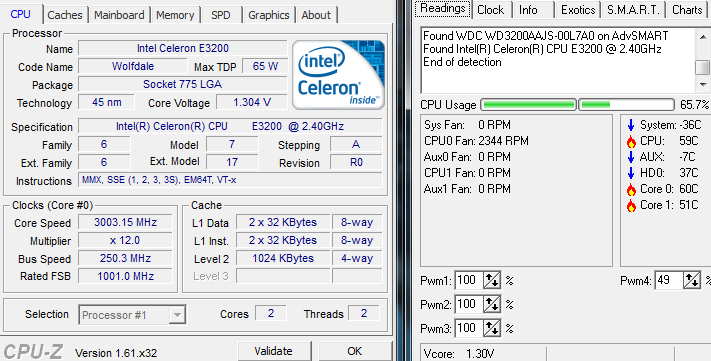
Task: Select the Readings tab in SpeedFan
Action: click(443, 9)
